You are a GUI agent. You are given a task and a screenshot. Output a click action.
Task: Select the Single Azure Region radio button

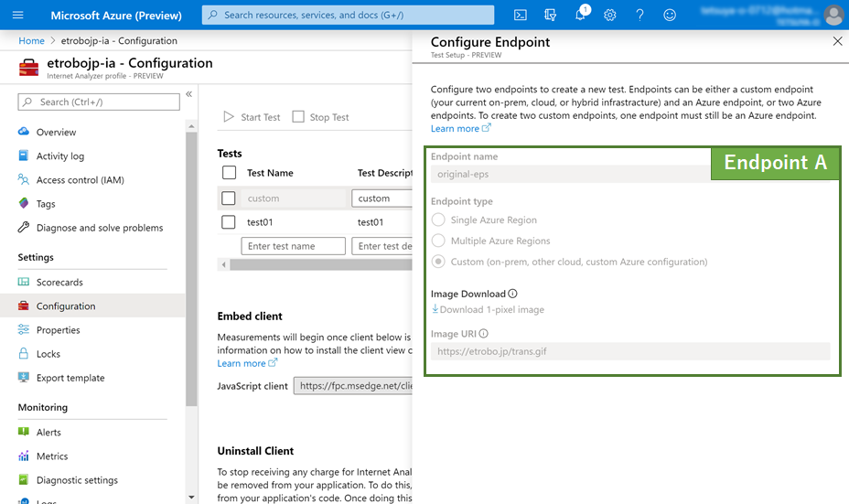pos(439,220)
